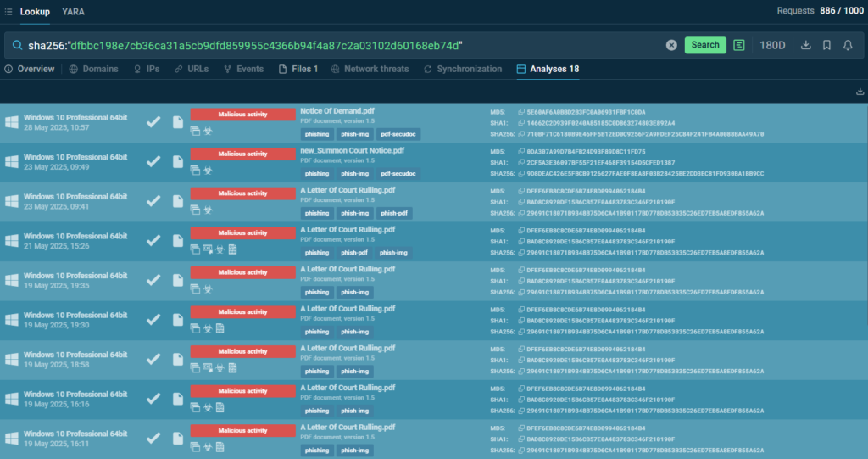Screen dimensions: 868x459
Task: Open the query list icon beside Search
Action: point(739,45)
